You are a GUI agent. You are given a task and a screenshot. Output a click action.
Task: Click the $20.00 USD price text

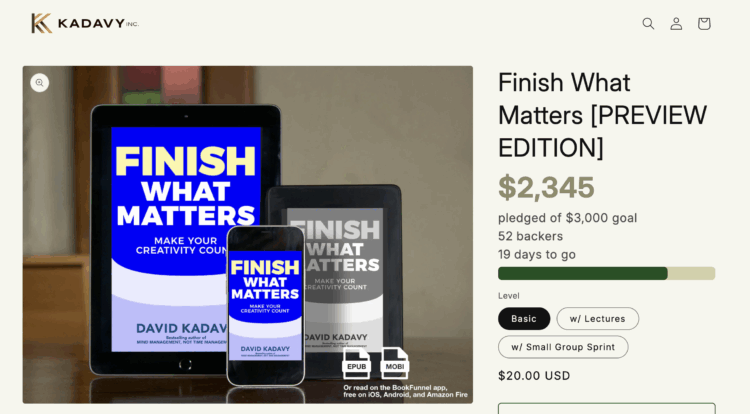[534, 376]
